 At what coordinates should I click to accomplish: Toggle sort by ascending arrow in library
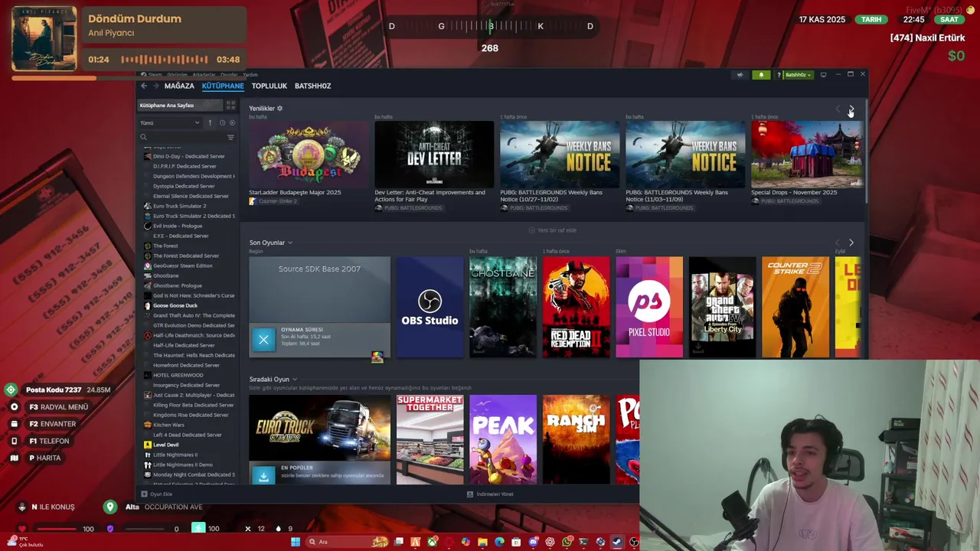210,122
